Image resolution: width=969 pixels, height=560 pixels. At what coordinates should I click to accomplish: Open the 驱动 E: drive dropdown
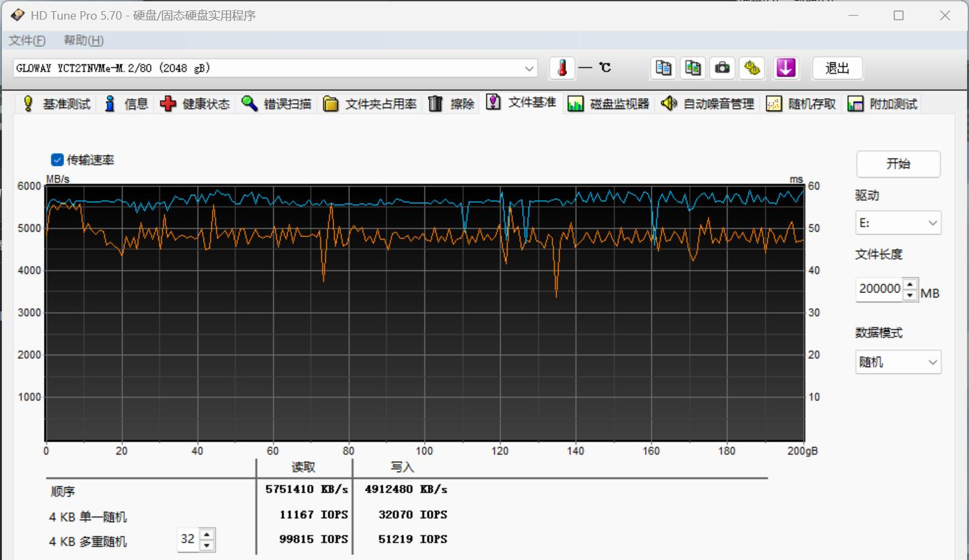point(934,222)
